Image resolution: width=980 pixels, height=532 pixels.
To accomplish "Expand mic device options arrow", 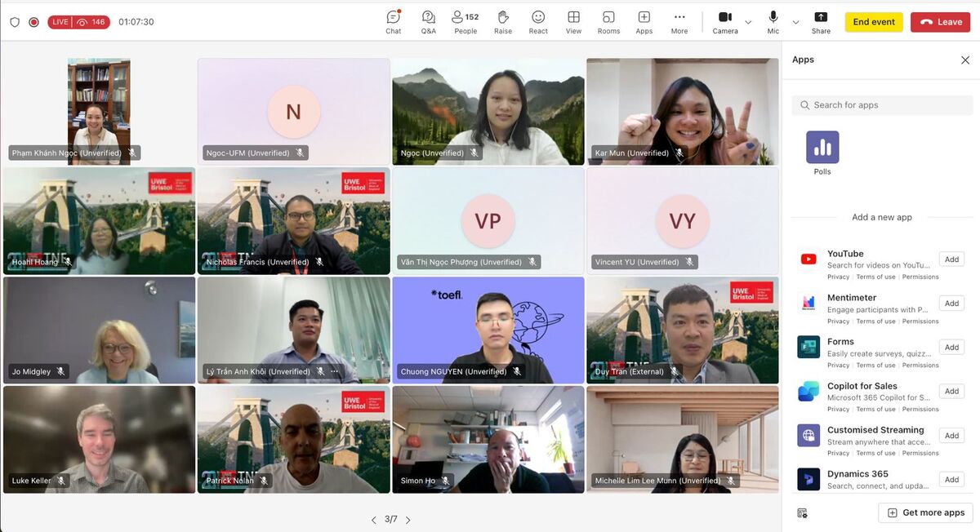I will coord(795,22).
